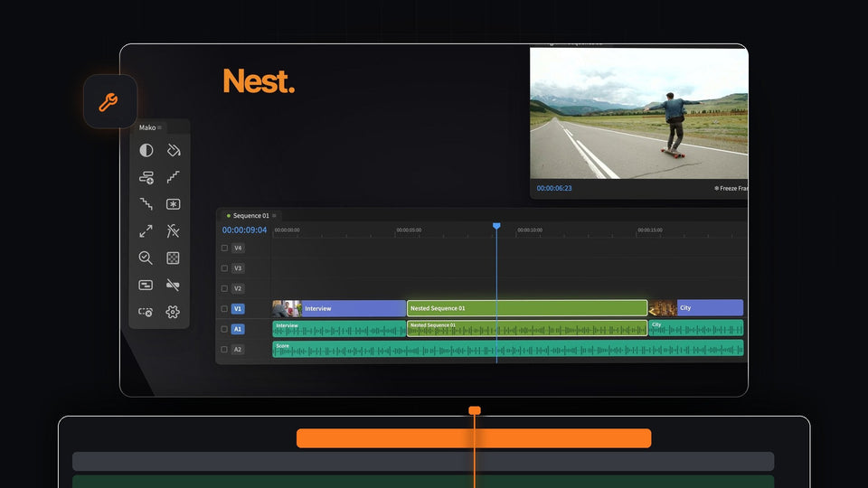Viewport: 868px width, 488px height.
Task: Select the Interview audio clip on A1
Action: (x=339, y=329)
